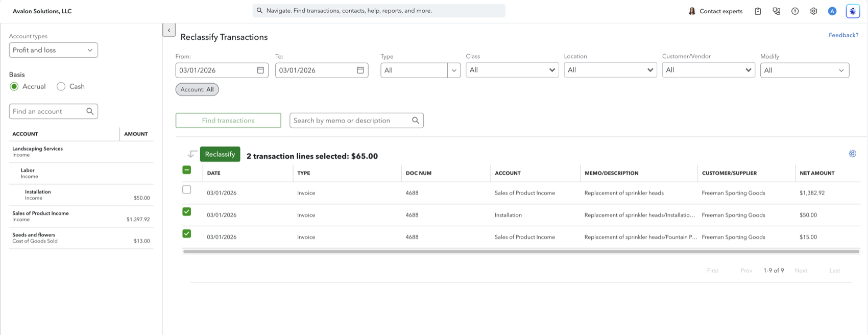Click Search by memo or description field
Image resolution: width=868 pixels, height=335 pixels.
point(356,121)
